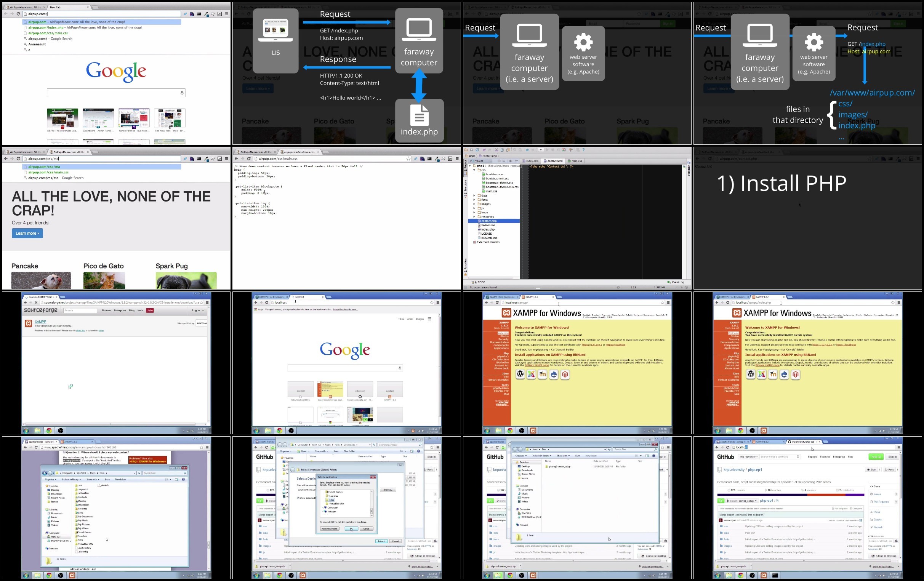
Task: Click the Paste icon in PhpStorm toolbar
Action: tap(508, 150)
